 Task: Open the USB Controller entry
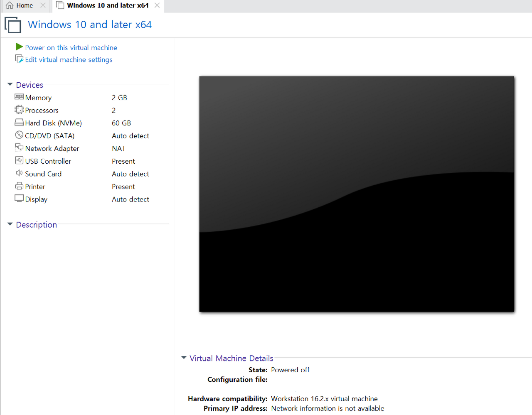pyautogui.click(x=48, y=161)
